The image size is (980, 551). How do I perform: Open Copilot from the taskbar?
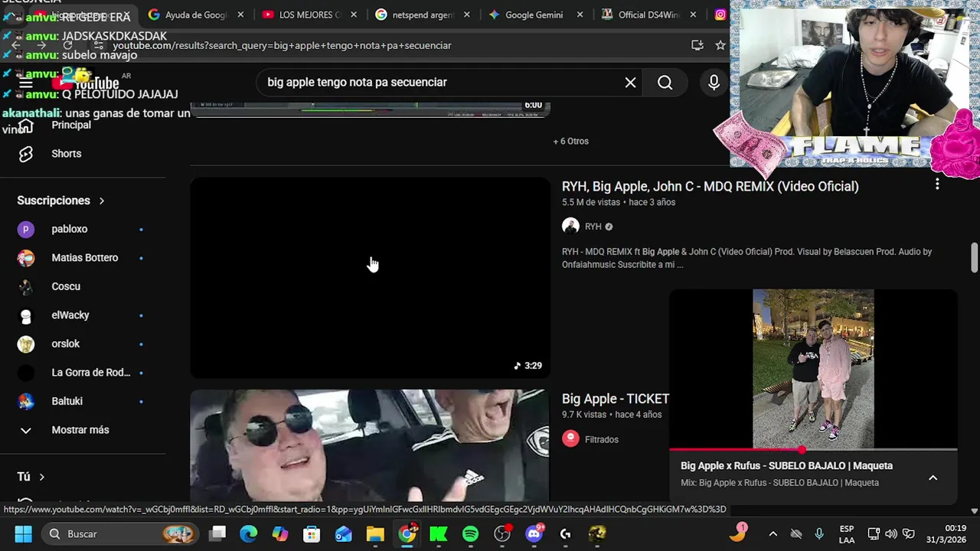click(x=280, y=533)
